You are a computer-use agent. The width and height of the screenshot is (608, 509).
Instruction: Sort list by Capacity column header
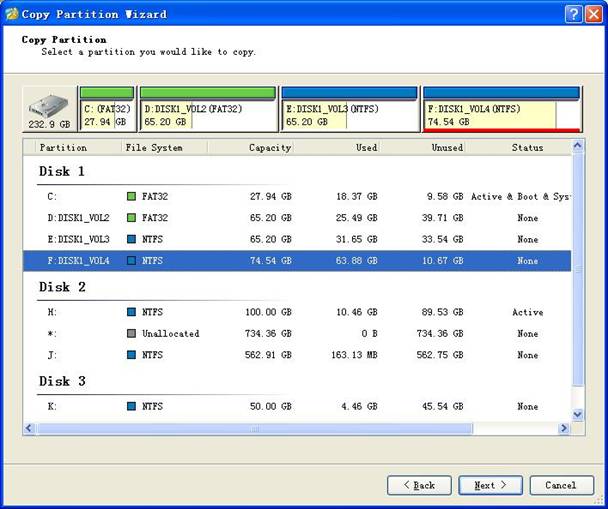pos(270,147)
